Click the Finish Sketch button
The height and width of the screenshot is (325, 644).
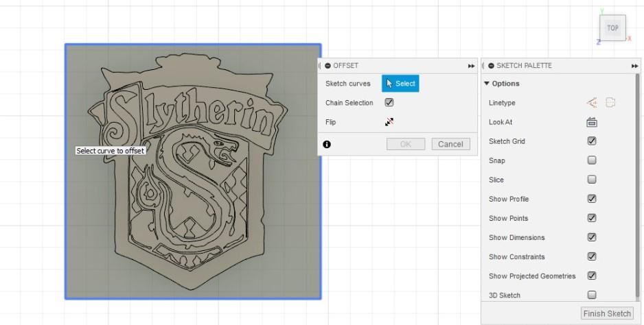[607, 313]
